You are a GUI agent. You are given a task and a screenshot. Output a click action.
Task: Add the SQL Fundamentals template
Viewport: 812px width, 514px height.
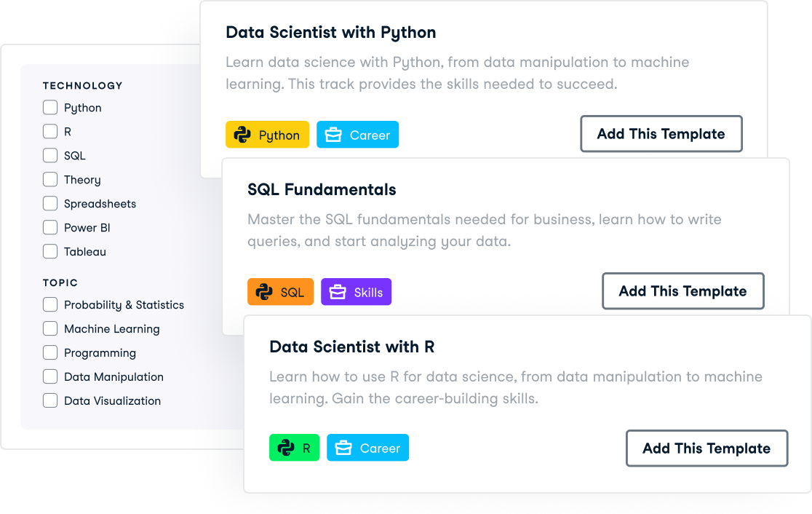pyautogui.click(x=682, y=290)
